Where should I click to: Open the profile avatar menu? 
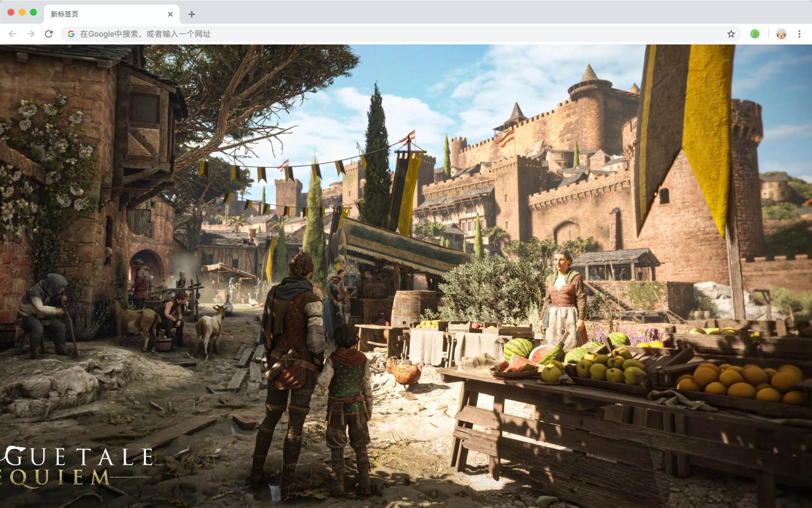click(781, 34)
